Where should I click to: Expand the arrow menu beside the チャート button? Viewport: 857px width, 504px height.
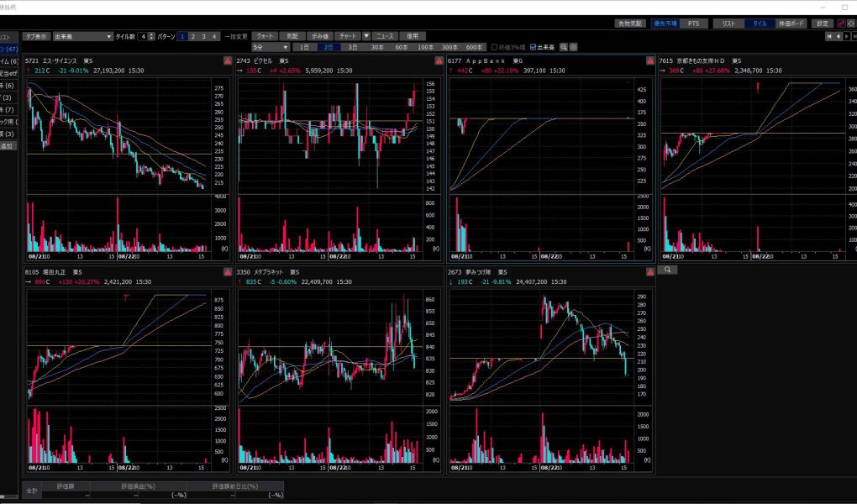366,37
